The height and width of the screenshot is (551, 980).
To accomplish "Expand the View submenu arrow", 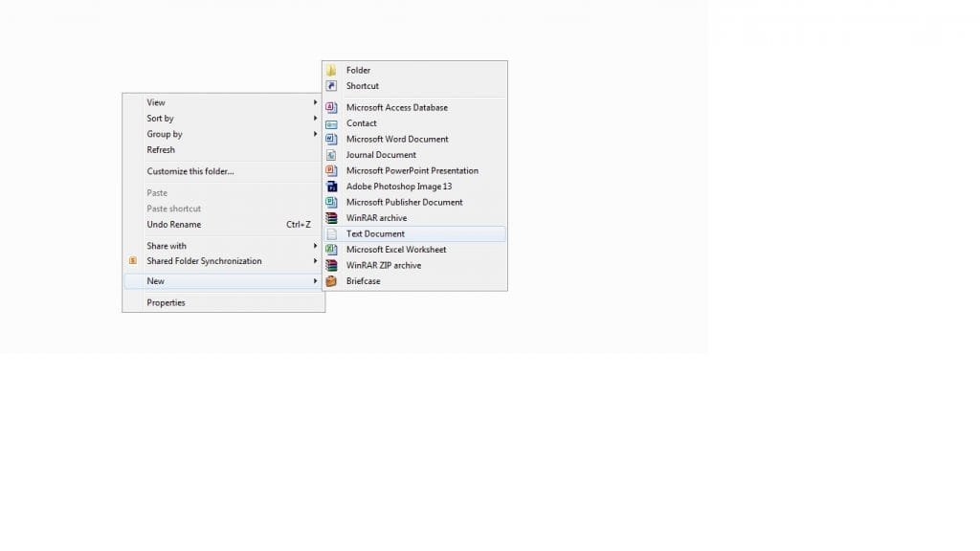I will [315, 102].
